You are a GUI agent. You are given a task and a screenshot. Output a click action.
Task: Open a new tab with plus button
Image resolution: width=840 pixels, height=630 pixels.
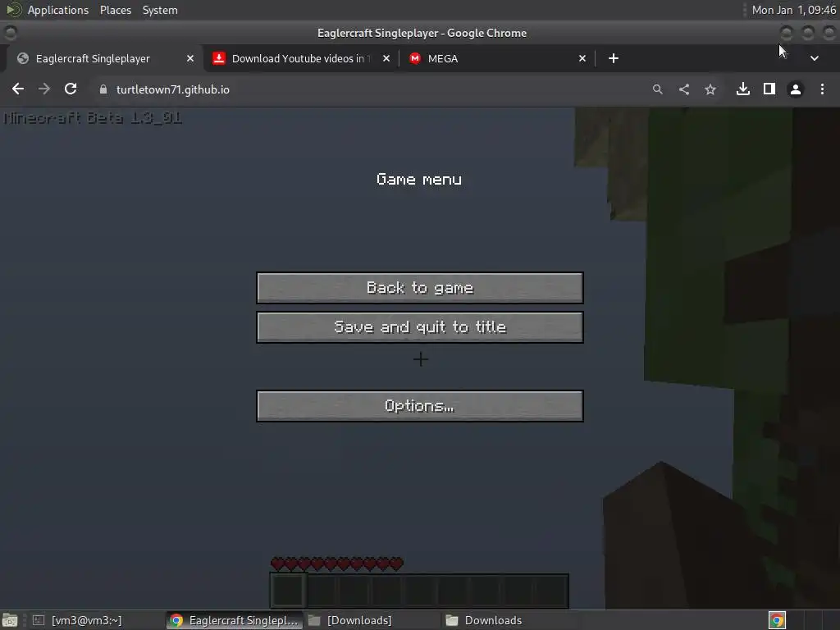(614, 58)
